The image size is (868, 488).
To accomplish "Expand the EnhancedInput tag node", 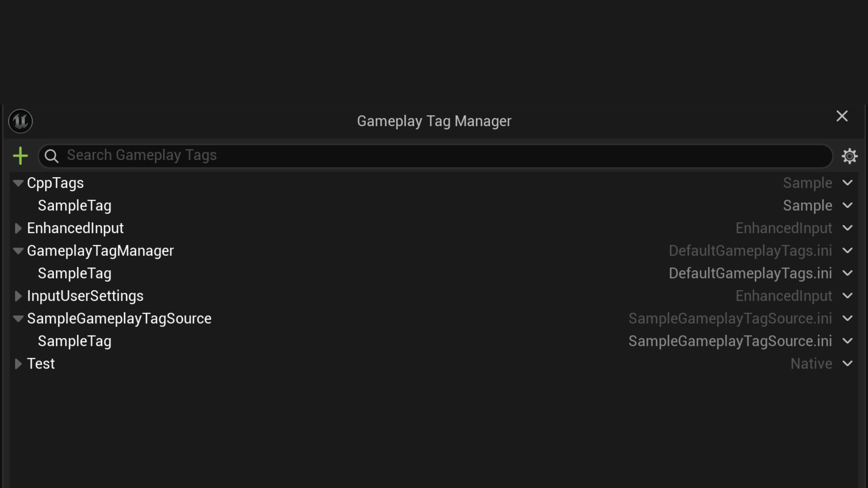I will [18, 228].
